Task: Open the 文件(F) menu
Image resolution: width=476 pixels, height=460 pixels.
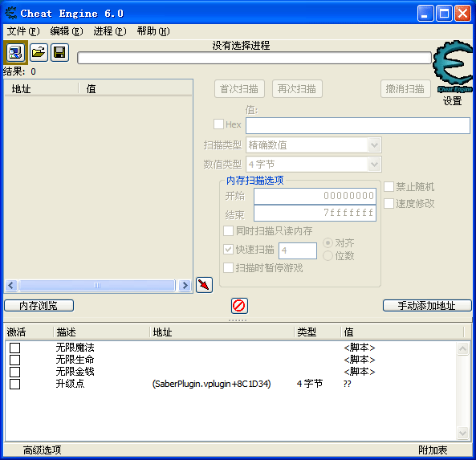Action: coord(23,31)
